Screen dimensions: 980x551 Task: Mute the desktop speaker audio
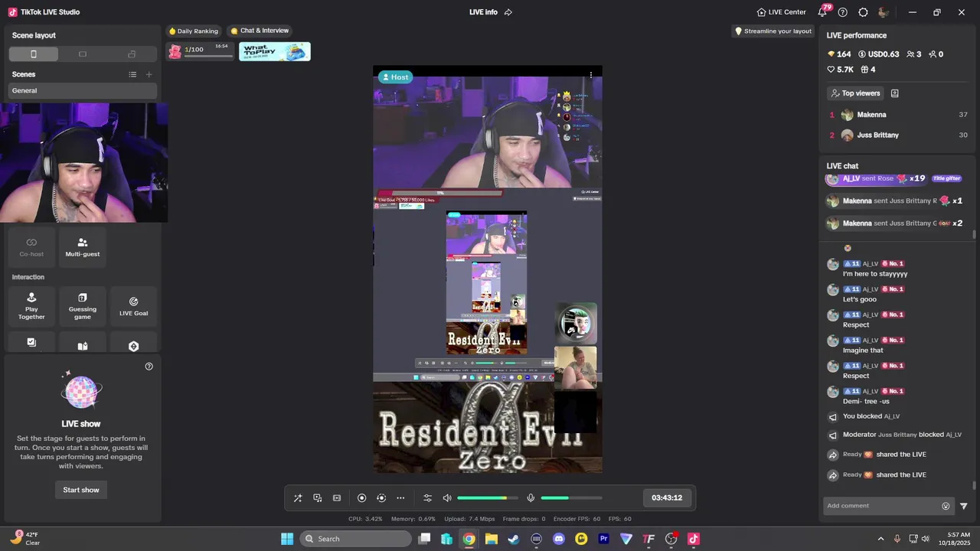click(x=447, y=498)
